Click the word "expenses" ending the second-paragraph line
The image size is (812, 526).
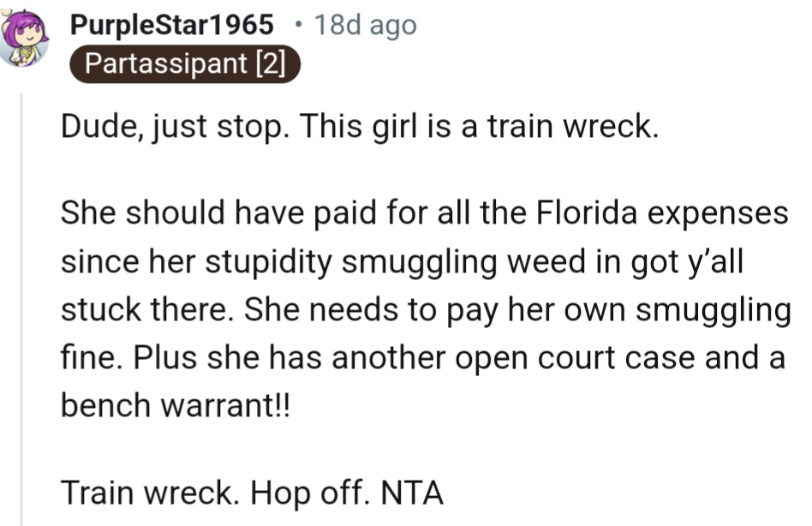[718, 214]
